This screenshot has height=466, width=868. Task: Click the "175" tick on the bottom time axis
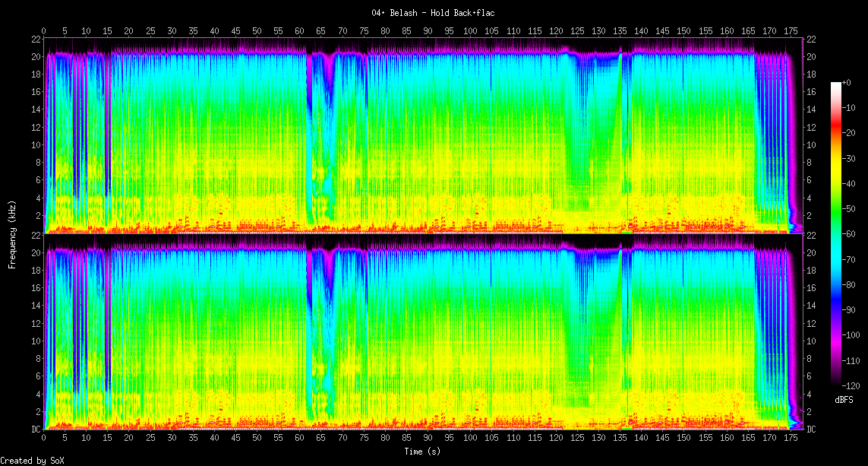coord(791,439)
